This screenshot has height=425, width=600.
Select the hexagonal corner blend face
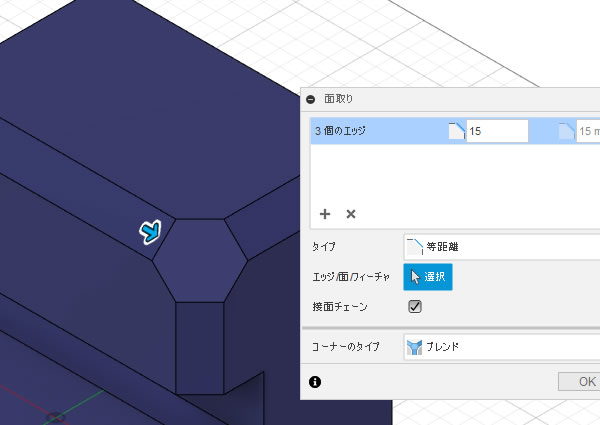click(200, 261)
